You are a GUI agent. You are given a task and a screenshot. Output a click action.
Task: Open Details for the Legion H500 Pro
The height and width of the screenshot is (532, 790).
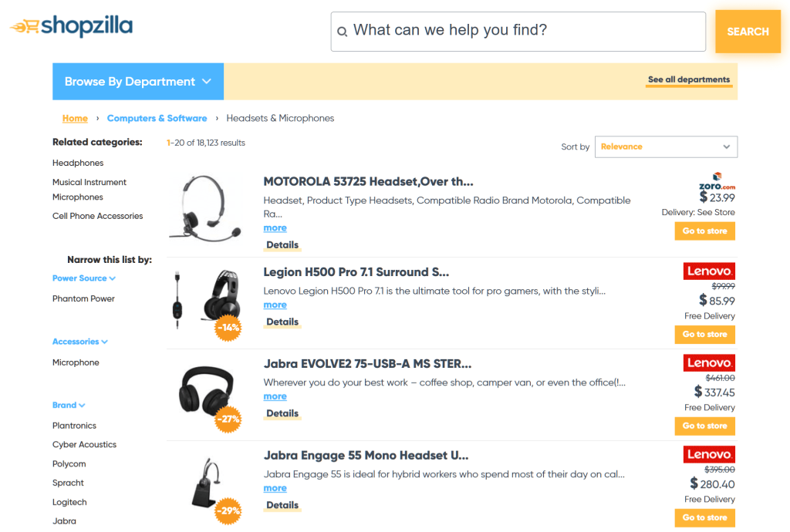(282, 322)
